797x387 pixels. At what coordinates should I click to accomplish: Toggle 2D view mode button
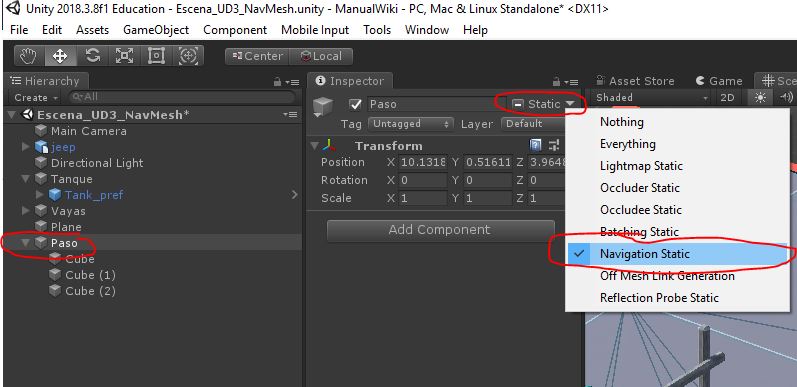(x=727, y=98)
